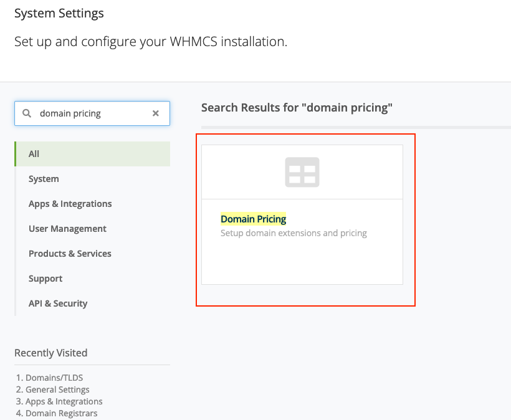Go to the Products & Services category
Screen dimensions: 511x420
tap(70, 254)
